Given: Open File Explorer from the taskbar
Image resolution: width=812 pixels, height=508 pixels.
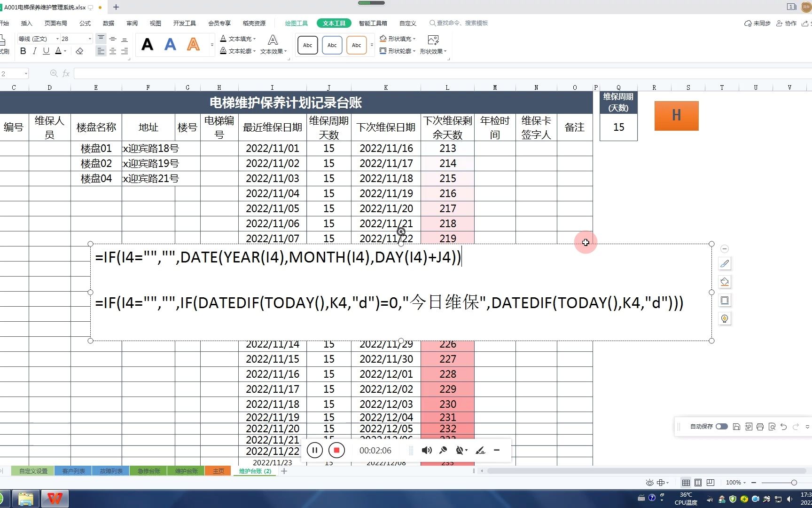Looking at the screenshot, I should click(x=25, y=499).
